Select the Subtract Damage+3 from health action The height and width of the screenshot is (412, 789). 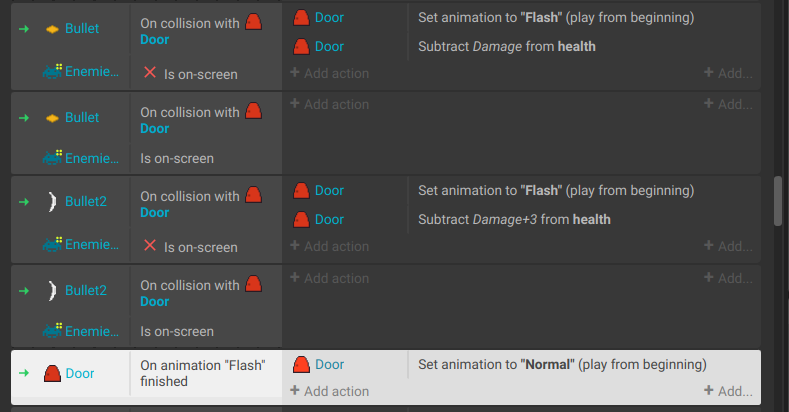(x=514, y=220)
